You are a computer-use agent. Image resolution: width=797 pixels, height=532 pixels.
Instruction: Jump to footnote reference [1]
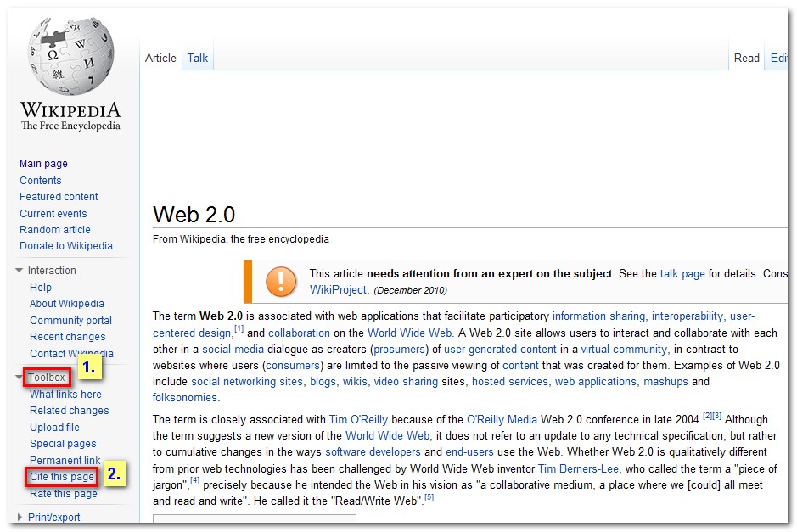click(239, 328)
